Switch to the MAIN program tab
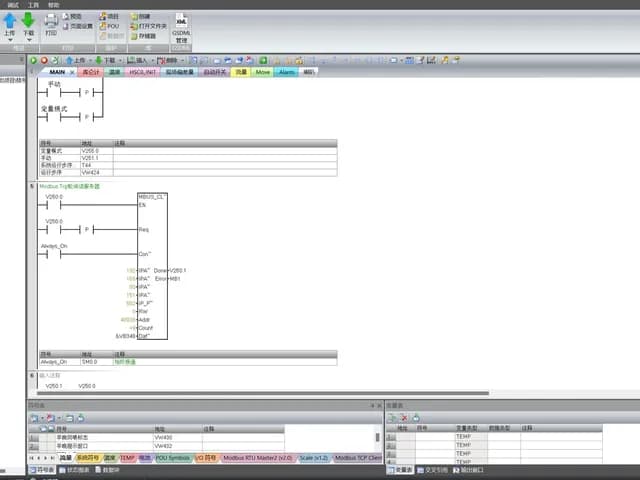Viewport: 640px width, 480px height. pos(57,72)
